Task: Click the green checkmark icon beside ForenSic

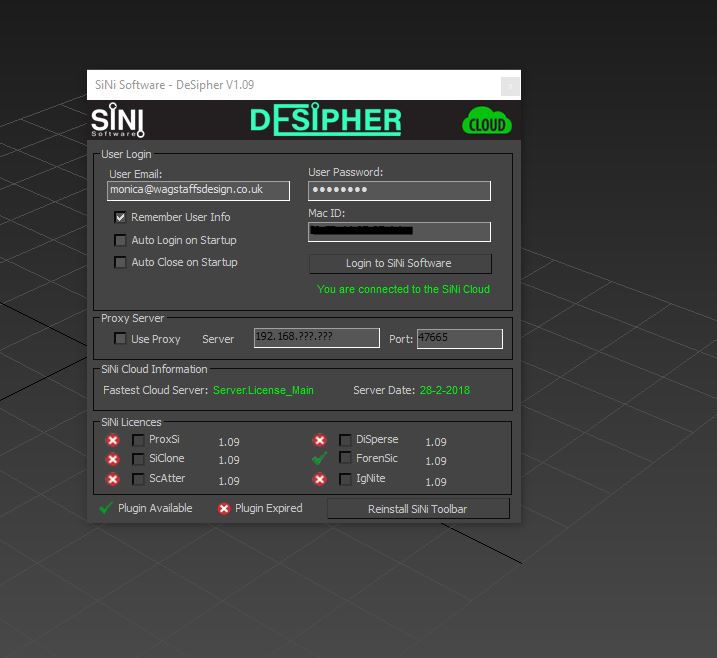Action: coord(319,459)
